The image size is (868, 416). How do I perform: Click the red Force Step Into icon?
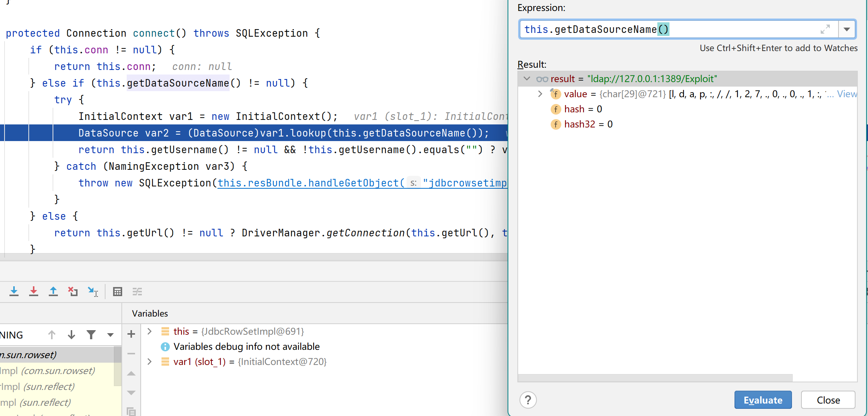pyautogui.click(x=34, y=292)
